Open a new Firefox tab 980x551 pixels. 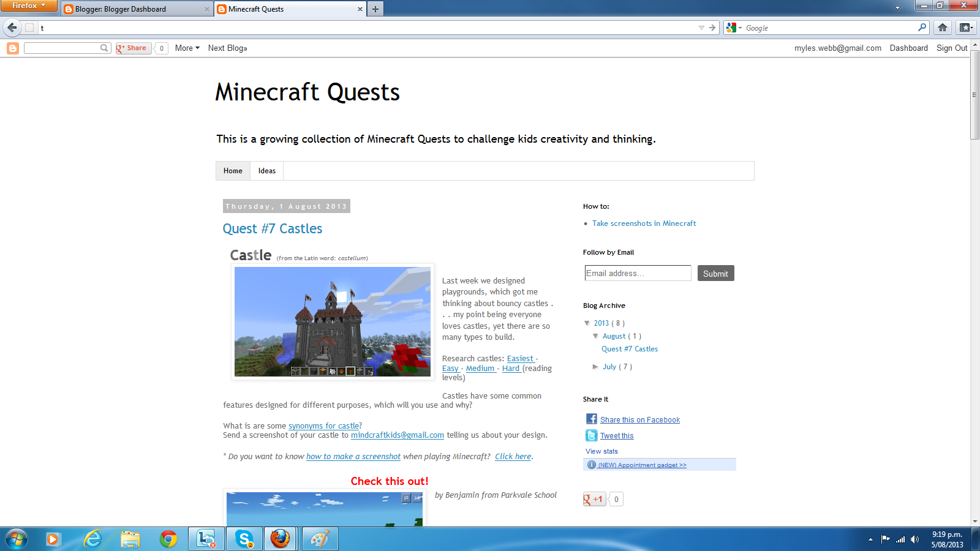tap(375, 9)
